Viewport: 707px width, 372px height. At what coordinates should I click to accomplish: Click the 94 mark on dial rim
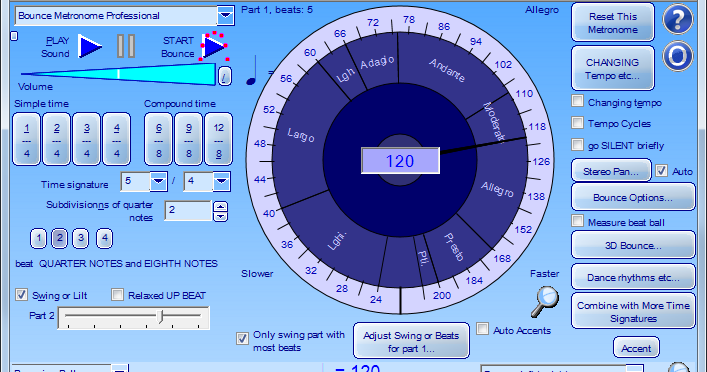click(475, 41)
